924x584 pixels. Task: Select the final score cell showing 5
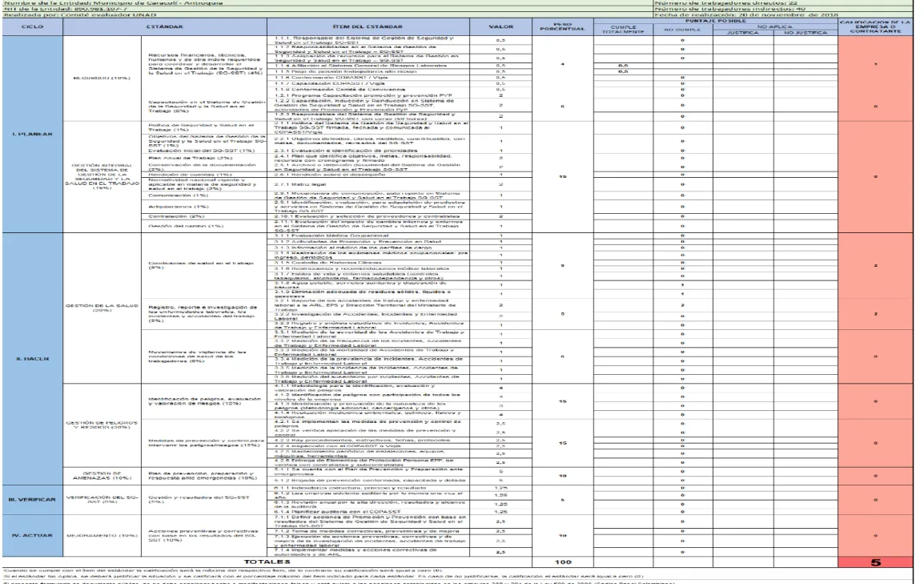tap(875, 562)
